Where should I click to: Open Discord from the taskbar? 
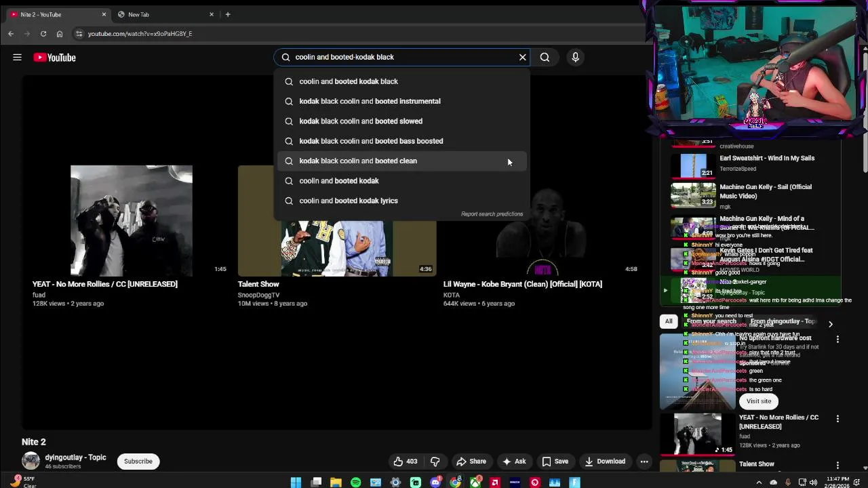click(435, 483)
